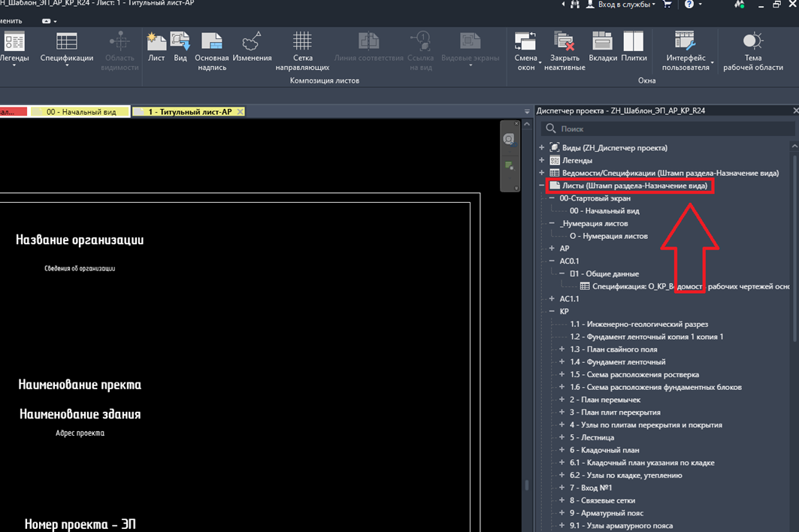This screenshot has width=799, height=532.
Task: Arrange windows as Вкладки
Action: 603,47
